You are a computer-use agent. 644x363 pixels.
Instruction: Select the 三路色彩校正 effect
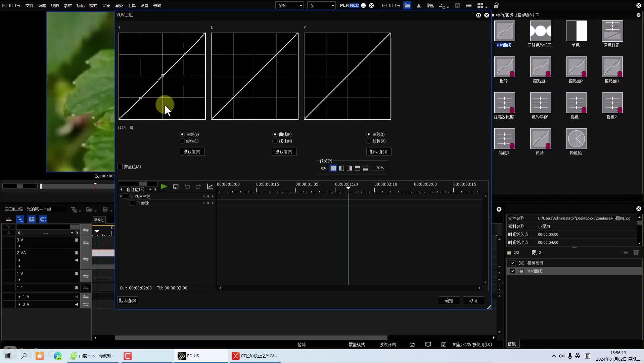pos(540,31)
